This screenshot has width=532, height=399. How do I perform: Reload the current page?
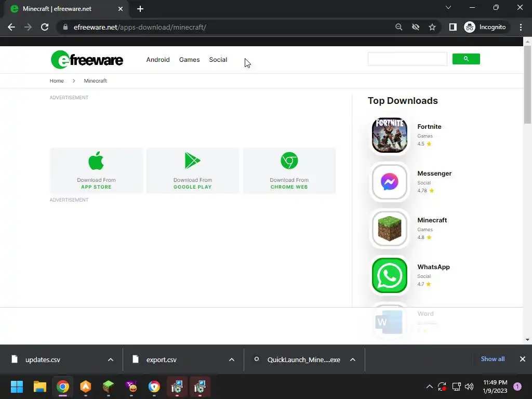[x=45, y=27]
